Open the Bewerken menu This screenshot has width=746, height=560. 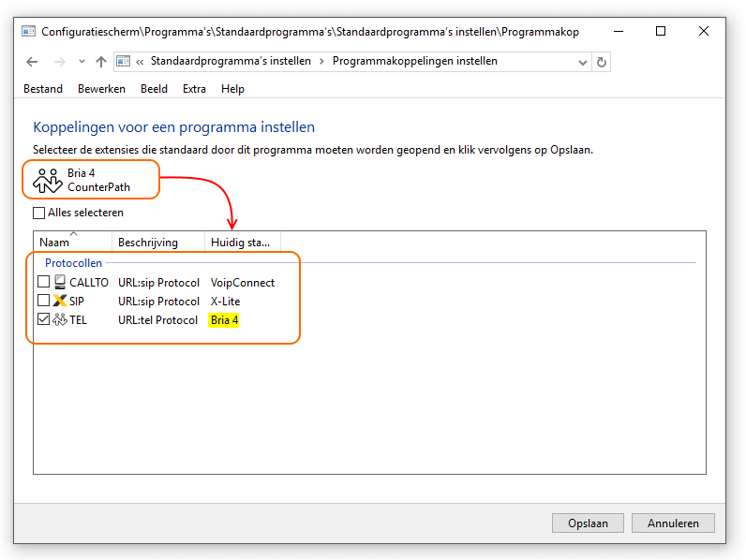pos(102,89)
